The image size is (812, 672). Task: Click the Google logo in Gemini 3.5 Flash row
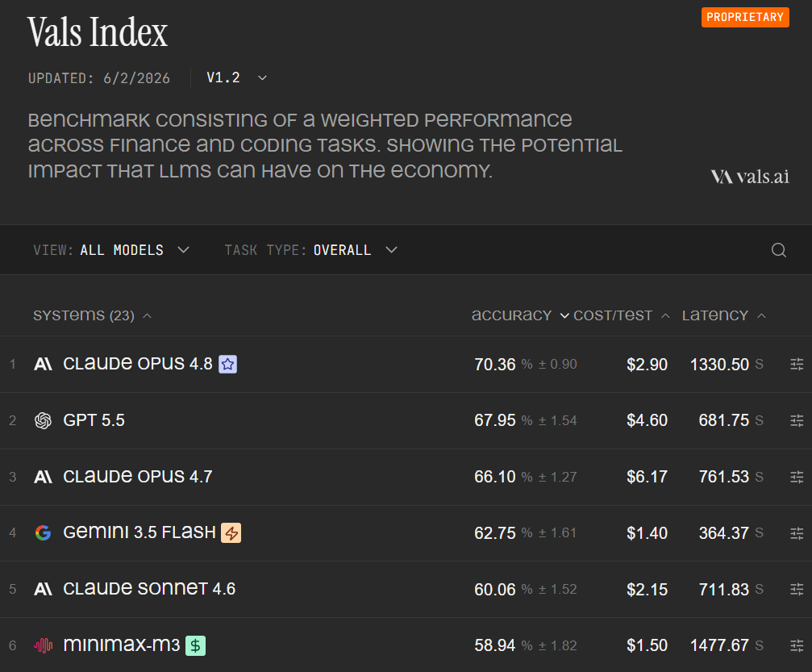point(43,532)
